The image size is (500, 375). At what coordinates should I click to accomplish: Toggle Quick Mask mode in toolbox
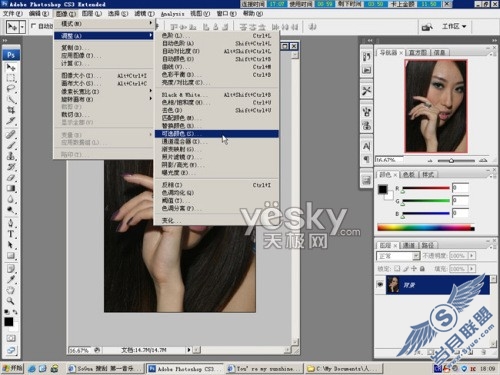[11, 338]
